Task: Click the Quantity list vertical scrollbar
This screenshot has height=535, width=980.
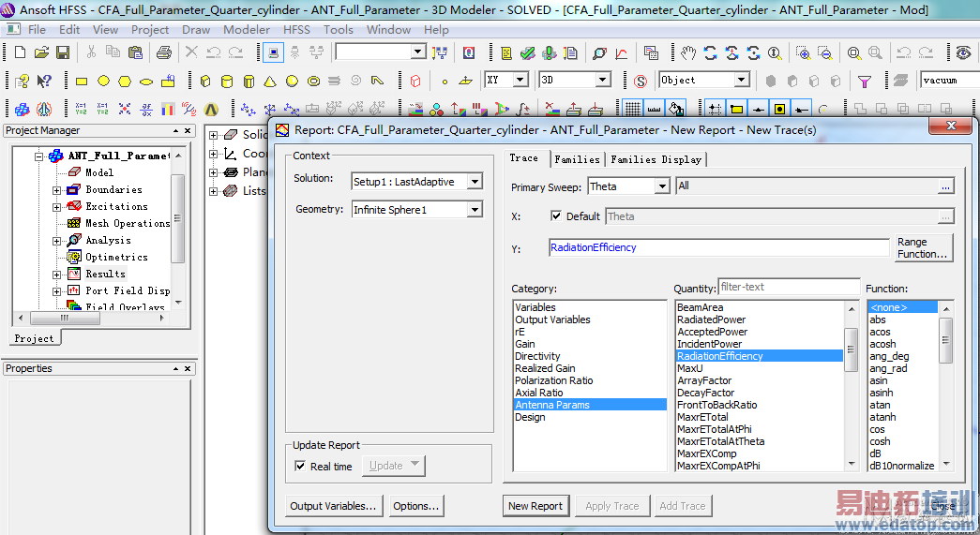Action: tap(852, 386)
